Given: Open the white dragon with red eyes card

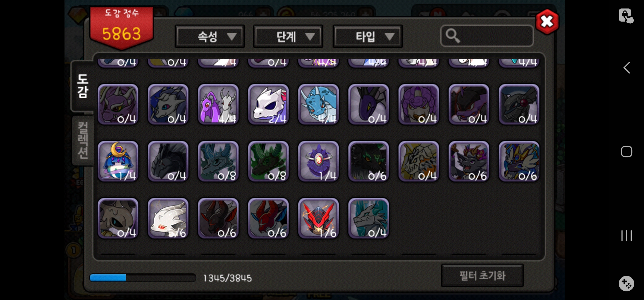Looking at the screenshot, I should click(x=168, y=218).
